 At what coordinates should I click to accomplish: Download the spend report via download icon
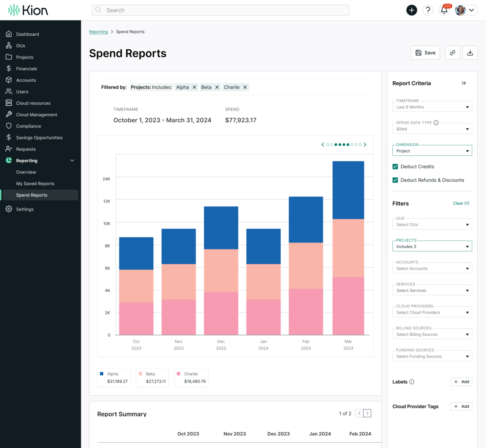tap(470, 52)
